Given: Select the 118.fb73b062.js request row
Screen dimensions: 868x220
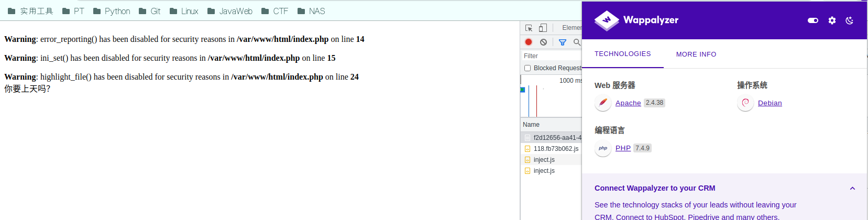Looking at the screenshot, I should click(552, 149).
